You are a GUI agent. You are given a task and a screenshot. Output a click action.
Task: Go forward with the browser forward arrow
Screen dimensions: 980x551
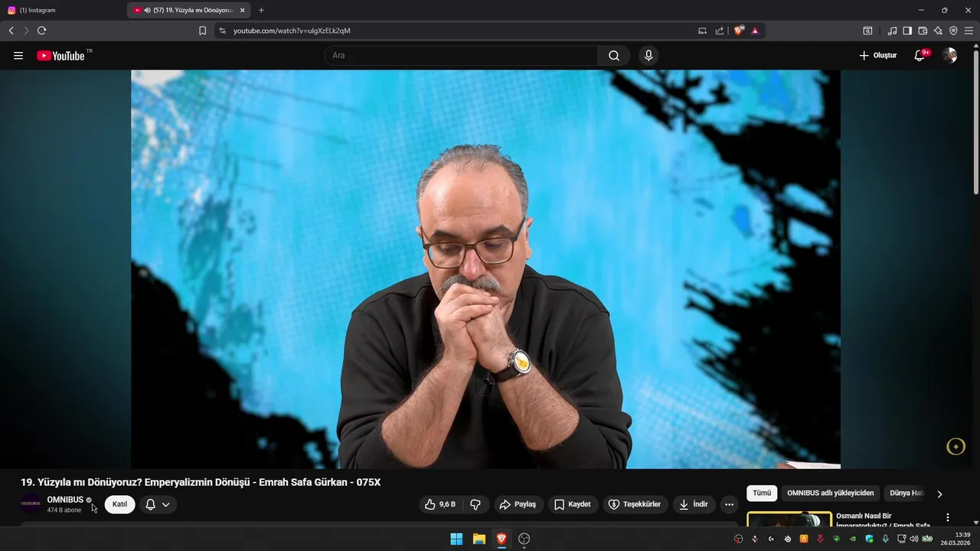(x=26, y=31)
